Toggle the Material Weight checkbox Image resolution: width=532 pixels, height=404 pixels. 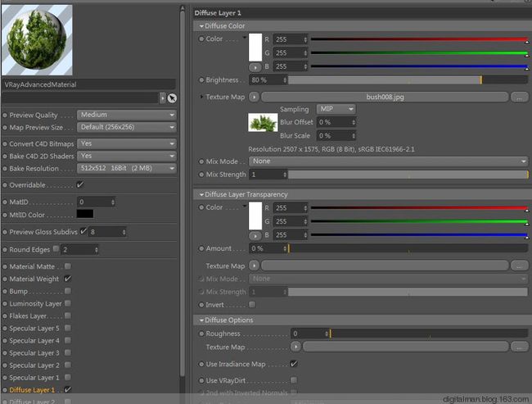point(68,279)
